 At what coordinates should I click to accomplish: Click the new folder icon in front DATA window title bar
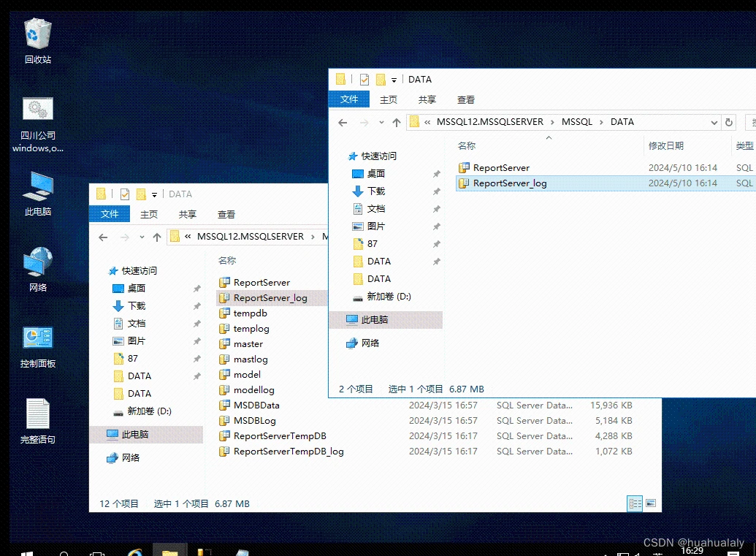pos(381,79)
